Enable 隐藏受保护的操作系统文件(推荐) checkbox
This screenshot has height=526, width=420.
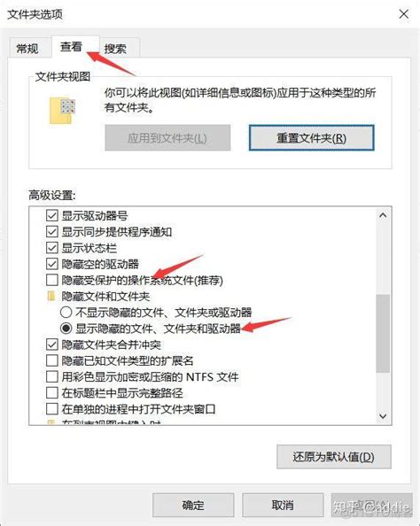coord(51,280)
